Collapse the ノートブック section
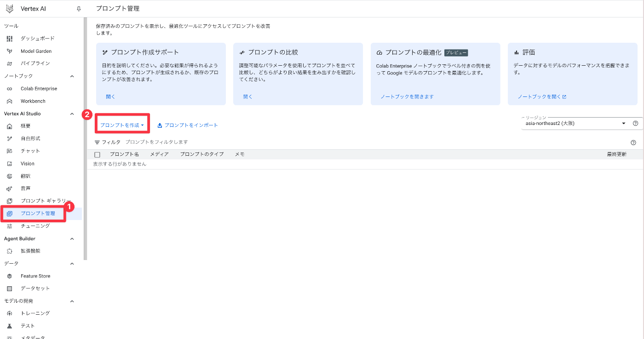644x339 pixels. [x=72, y=76]
